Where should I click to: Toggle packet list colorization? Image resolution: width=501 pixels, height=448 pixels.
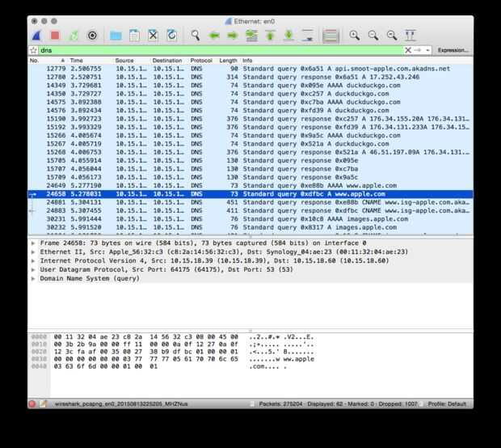coord(330,36)
